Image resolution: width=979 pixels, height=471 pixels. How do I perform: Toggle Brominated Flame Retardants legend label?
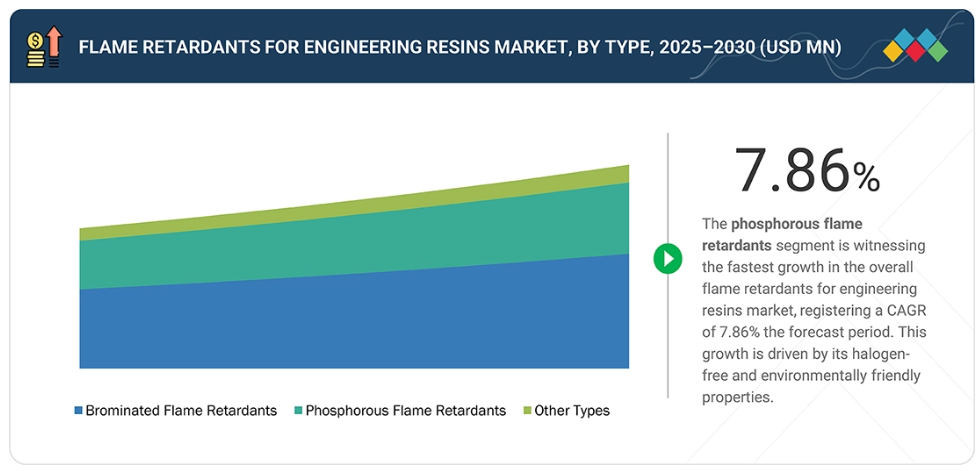coord(181,411)
